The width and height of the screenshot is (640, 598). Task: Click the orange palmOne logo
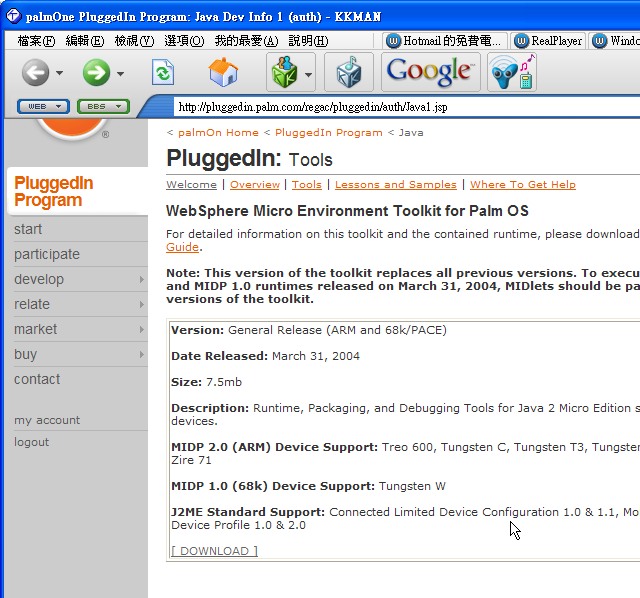coord(72,129)
